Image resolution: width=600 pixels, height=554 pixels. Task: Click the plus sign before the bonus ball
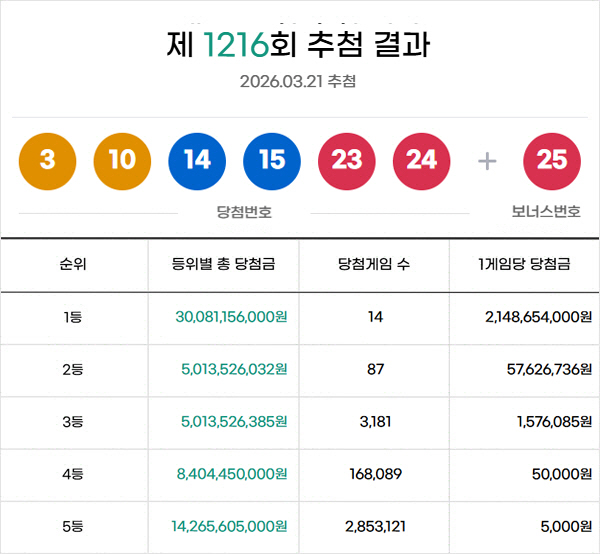tap(487, 161)
